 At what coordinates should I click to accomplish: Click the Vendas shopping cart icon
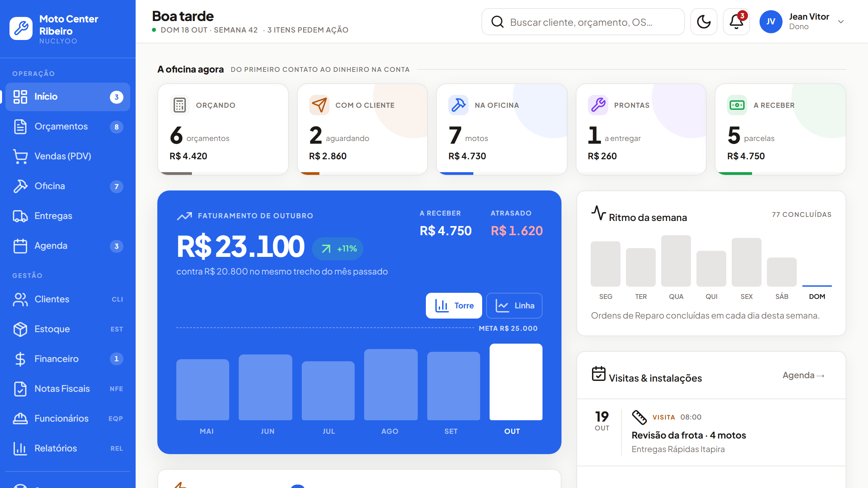(20, 157)
